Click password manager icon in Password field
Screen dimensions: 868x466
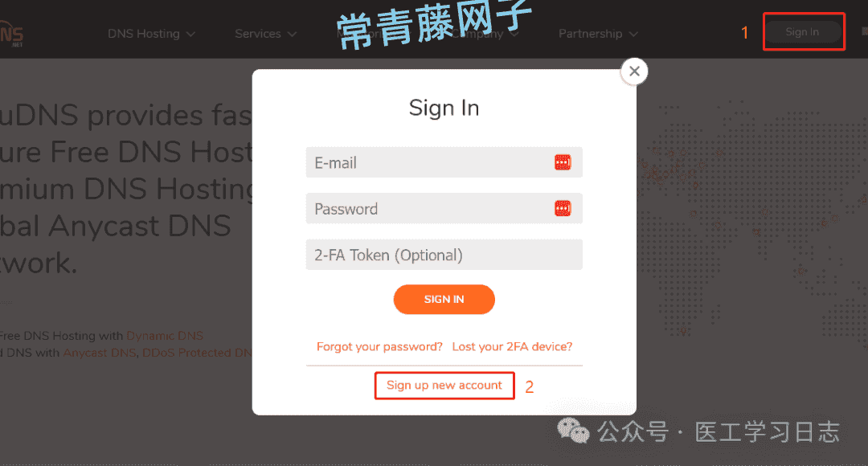(x=563, y=208)
